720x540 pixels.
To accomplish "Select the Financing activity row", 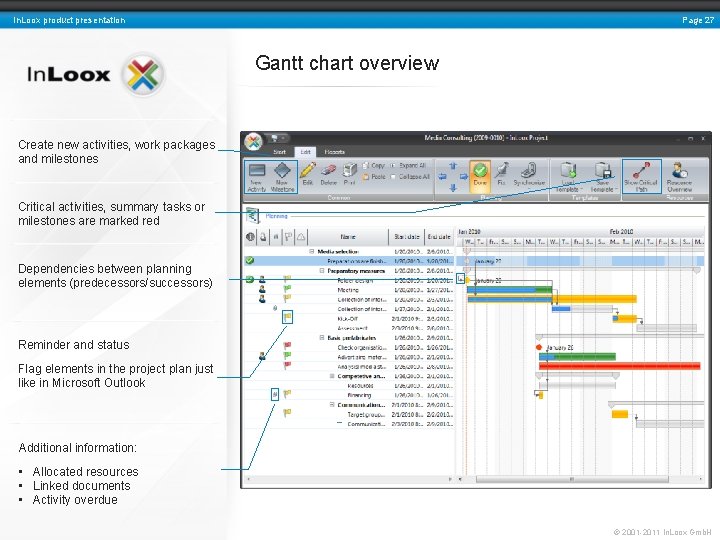I will [x=349, y=395].
